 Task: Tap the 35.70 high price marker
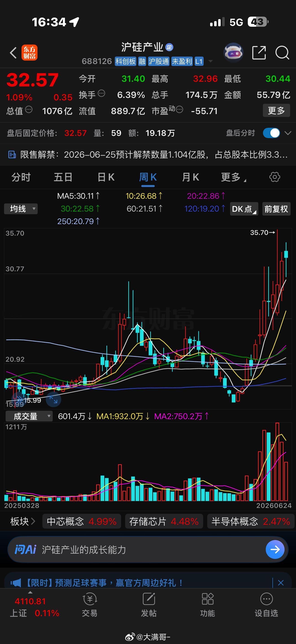[263, 232]
